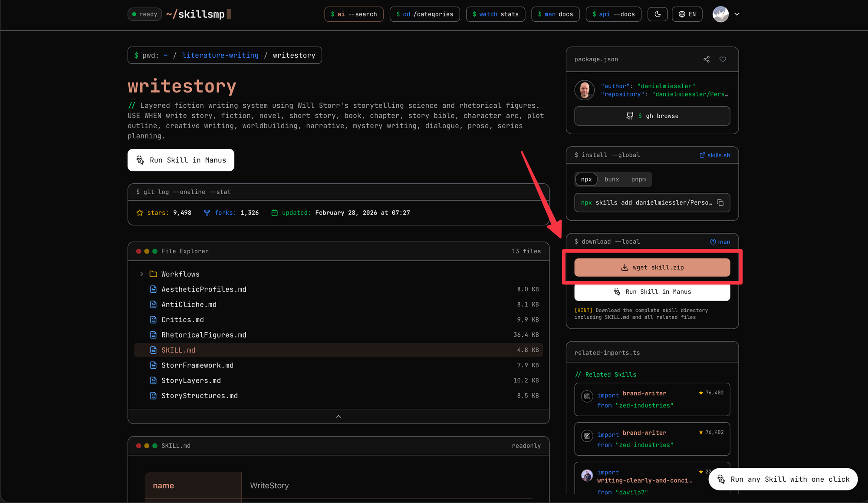
Task: Open the man help link
Action: [x=720, y=242]
